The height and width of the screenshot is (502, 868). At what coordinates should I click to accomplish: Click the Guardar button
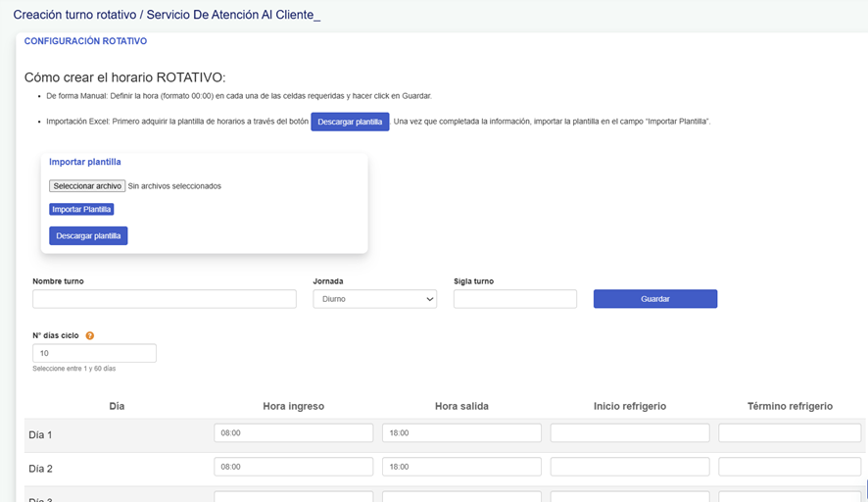(654, 299)
